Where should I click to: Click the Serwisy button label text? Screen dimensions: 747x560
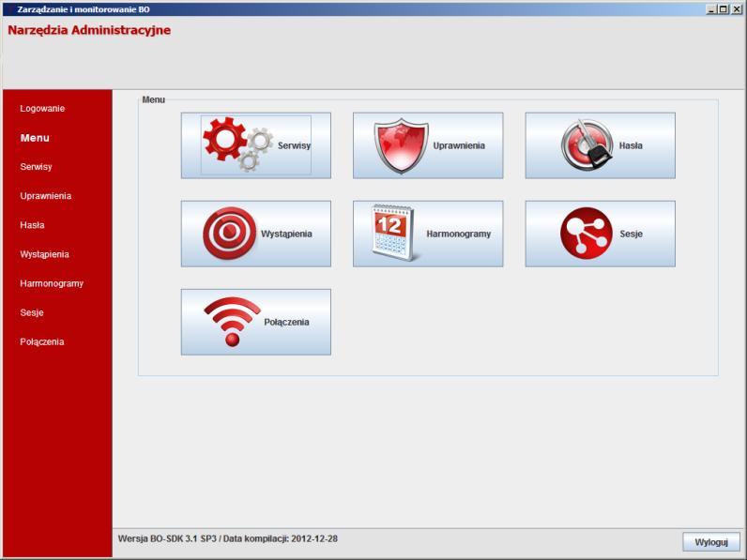coord(294,145)
